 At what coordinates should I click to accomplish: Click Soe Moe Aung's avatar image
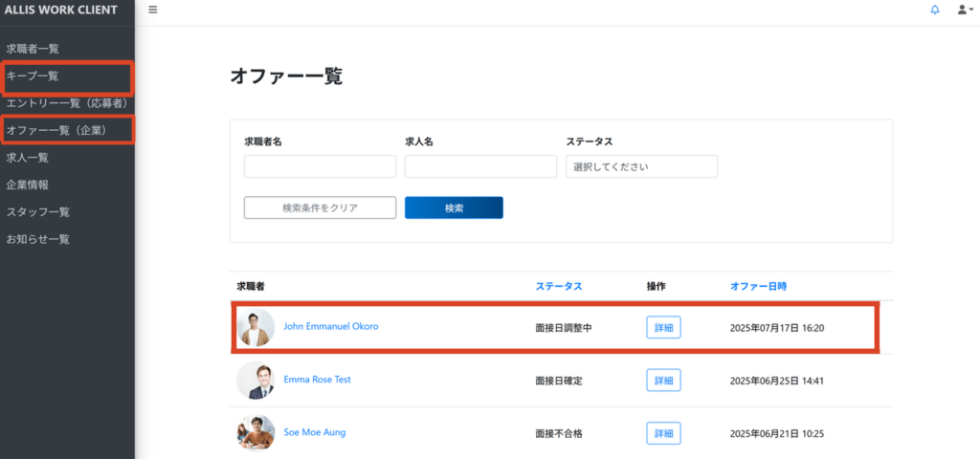(x=256, y=432)
